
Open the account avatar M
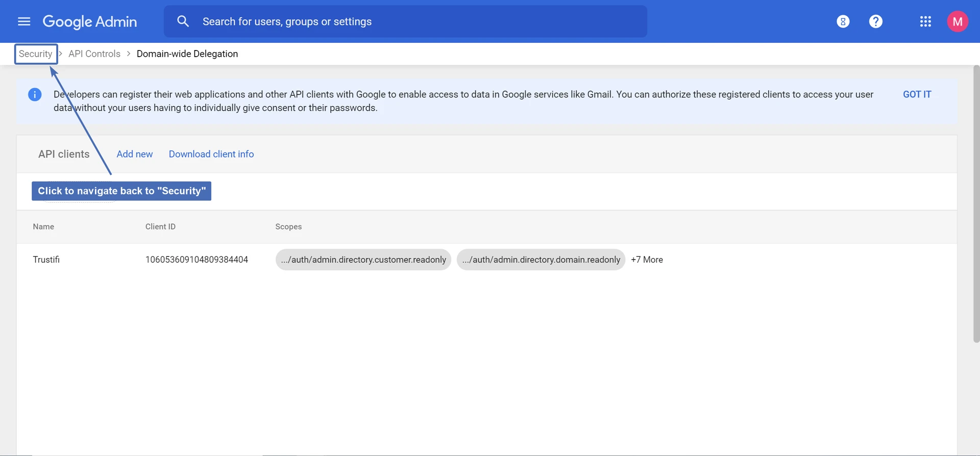[957, 21]
